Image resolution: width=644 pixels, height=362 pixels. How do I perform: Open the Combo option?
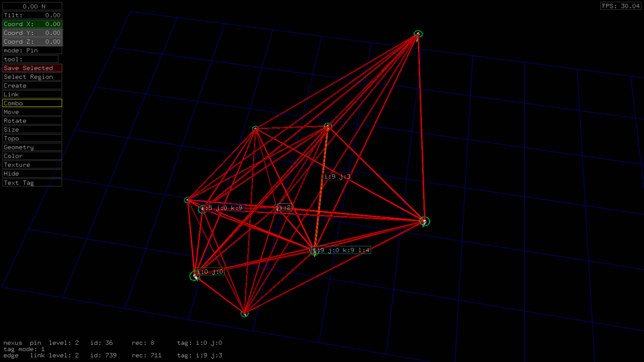[32, 103]
